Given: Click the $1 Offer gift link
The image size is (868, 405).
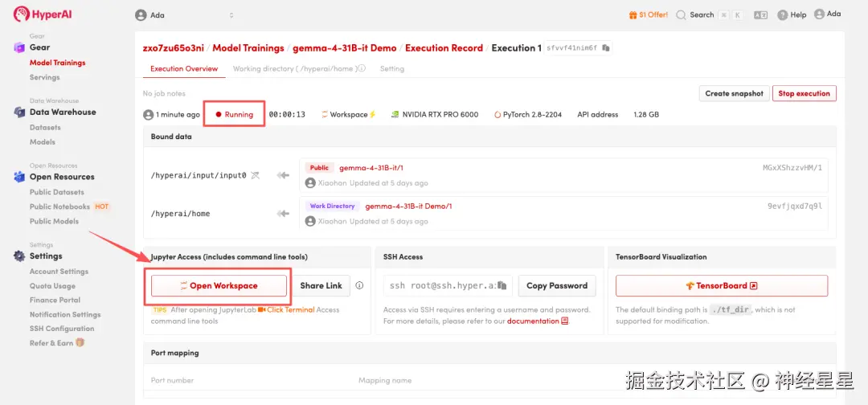Looking at the screenshot, I should tap(649, 15).
